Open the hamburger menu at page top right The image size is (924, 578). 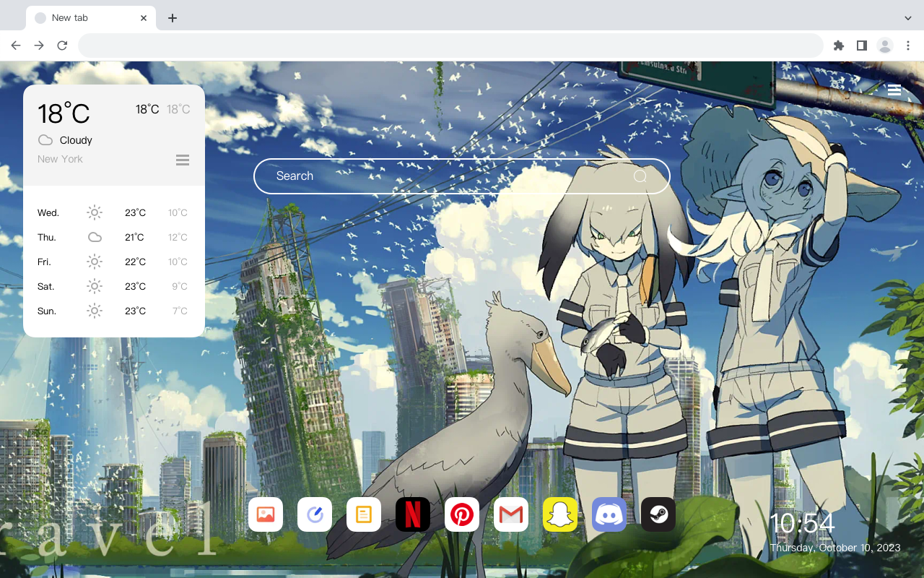[894, 90]
